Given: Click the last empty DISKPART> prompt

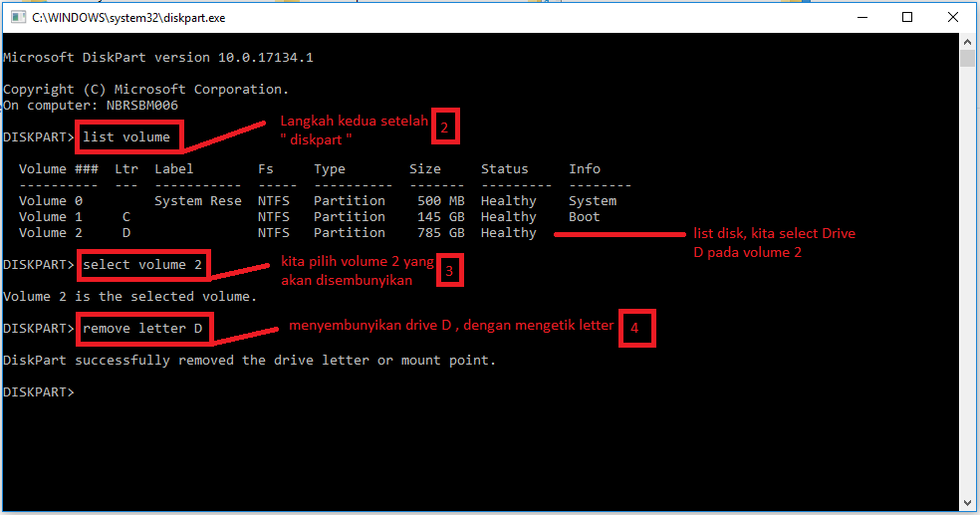Looking at the screenshot, I should pos(39,391).
